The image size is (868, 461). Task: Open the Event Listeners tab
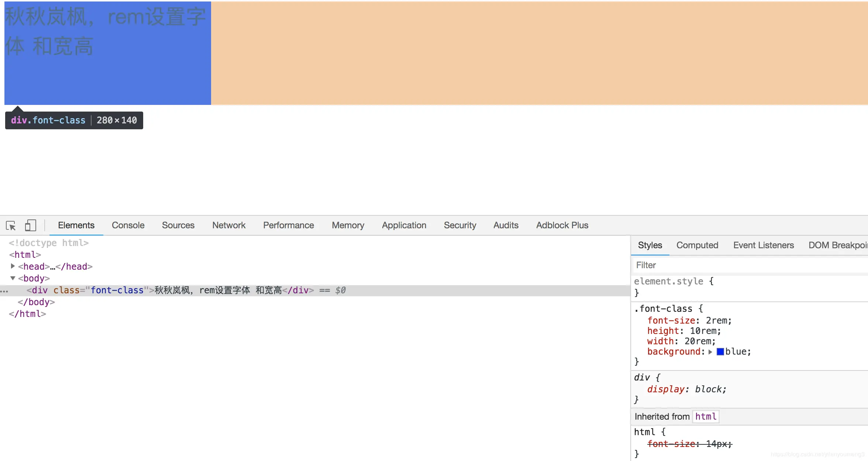pos(763,245)
